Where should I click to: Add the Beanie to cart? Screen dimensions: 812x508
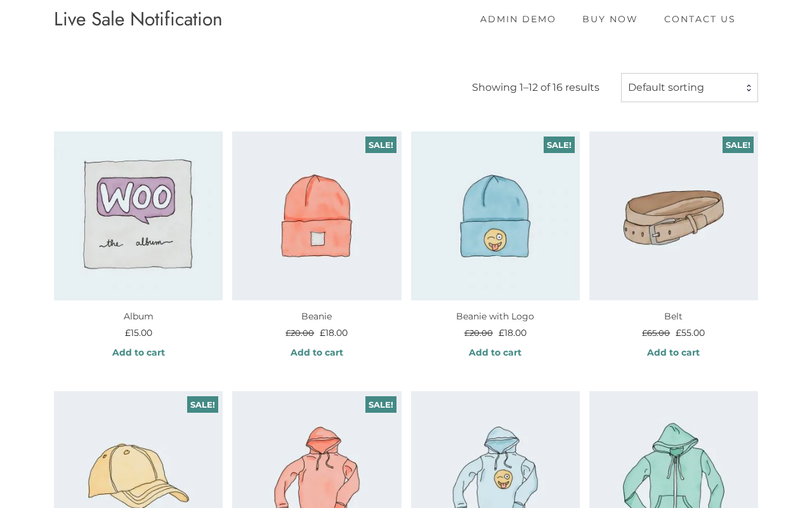click(x=317, y=352)
